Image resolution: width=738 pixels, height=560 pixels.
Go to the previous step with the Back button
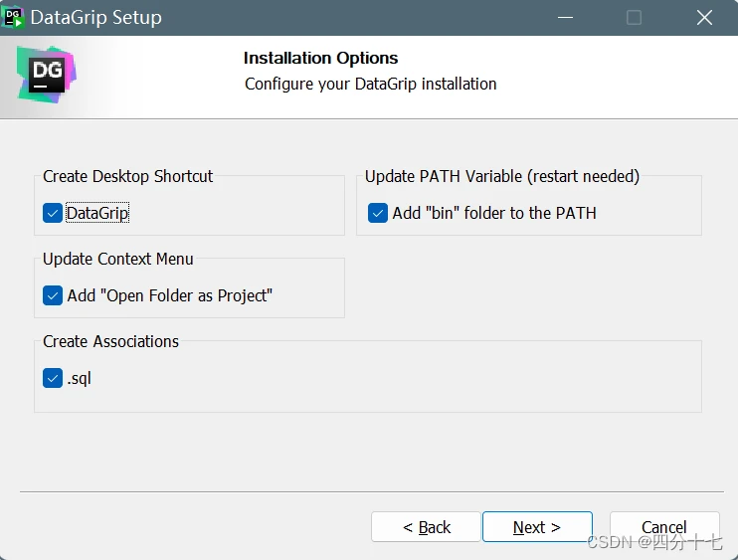pyautogui.click(x=426, y=527)
